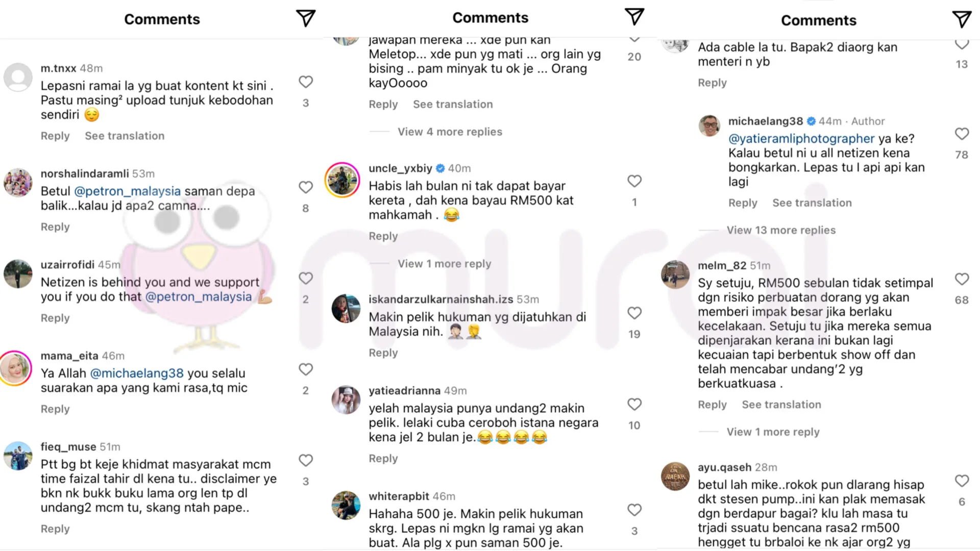Tap the share icon in the first Comments header
The height and width of the screenshot is (551, 980).
305,18
